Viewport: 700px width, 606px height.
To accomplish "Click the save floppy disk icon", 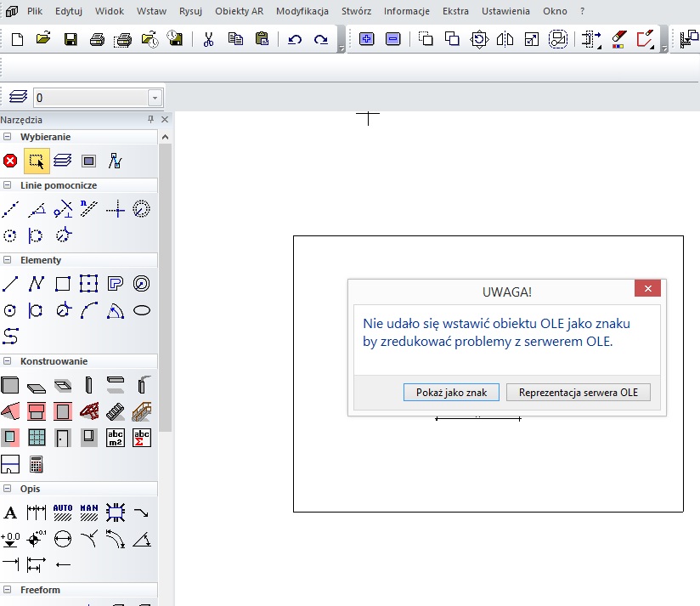I will (x=71, y=39).
